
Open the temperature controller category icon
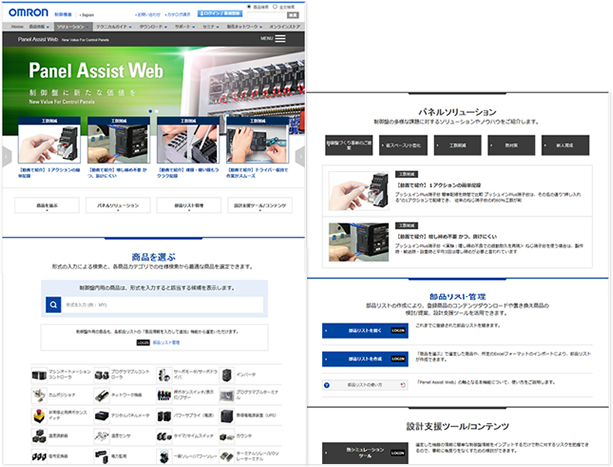pyautogui.click(x=39, y=436)
